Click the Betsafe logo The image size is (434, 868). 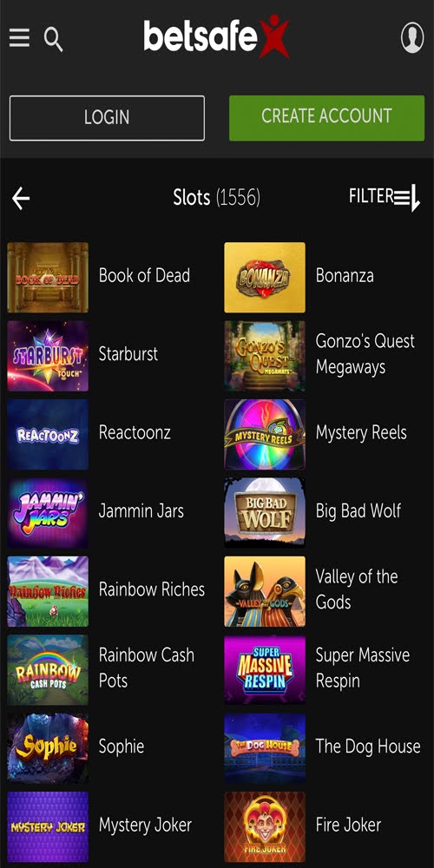216,36
